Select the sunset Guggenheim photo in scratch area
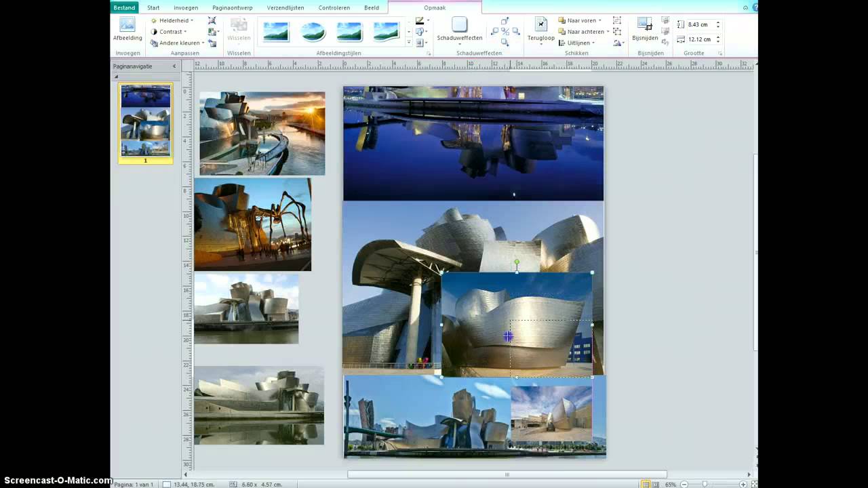This screenshot has width=868, height=488. [262, 134]
